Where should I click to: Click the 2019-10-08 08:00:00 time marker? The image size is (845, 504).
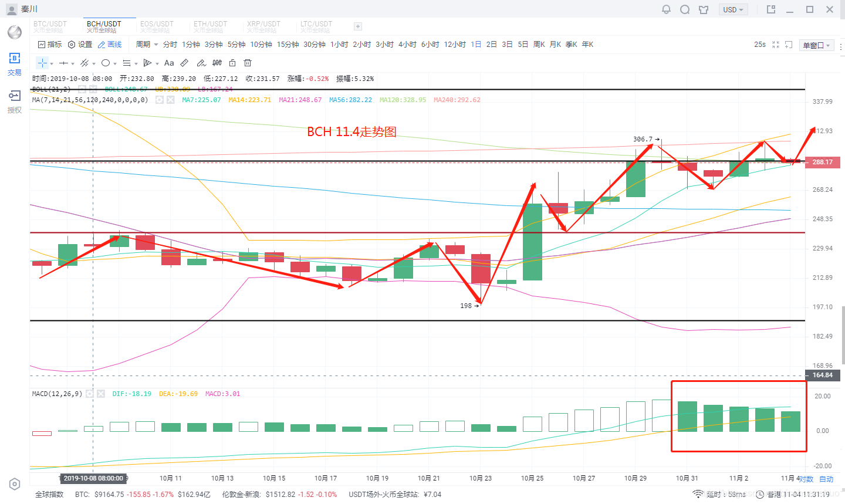tap(93, 478)
